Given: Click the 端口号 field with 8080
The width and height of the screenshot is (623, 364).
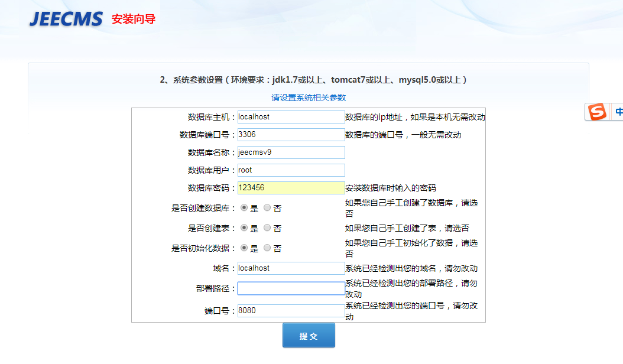Looking at the screenshot, I should (291, 311).
